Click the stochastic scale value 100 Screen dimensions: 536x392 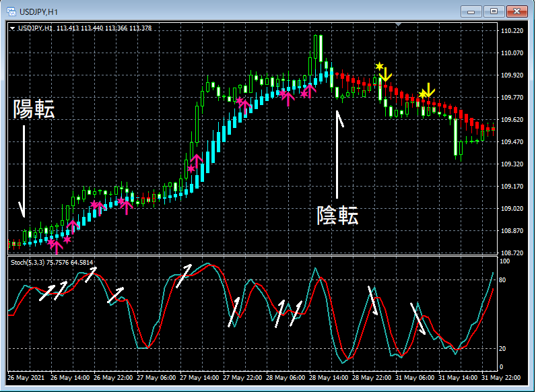point(505,261)
